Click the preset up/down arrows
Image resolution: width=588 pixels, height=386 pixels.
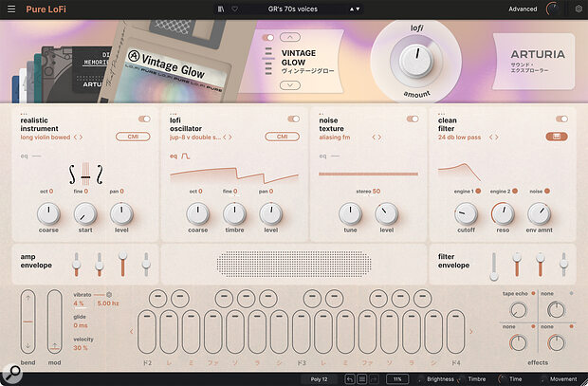point(355,9)
